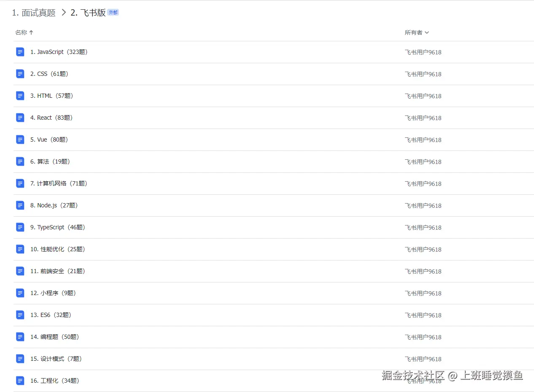
Task: Open the 13. ES6（32题）document
Action: pos(51,315)
